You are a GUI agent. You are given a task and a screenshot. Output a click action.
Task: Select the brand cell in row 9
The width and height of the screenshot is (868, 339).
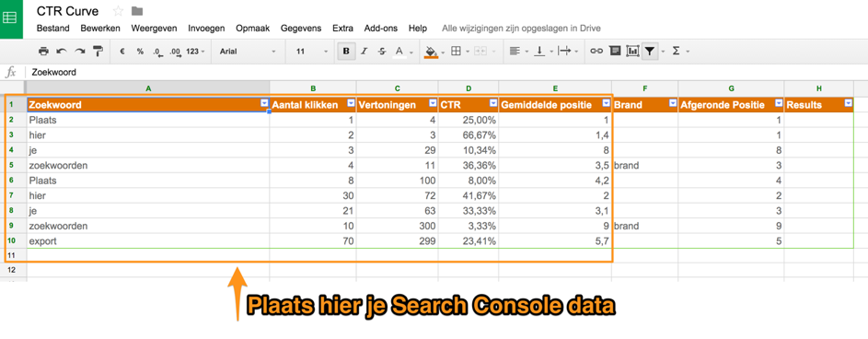click(x=645, y=226)
